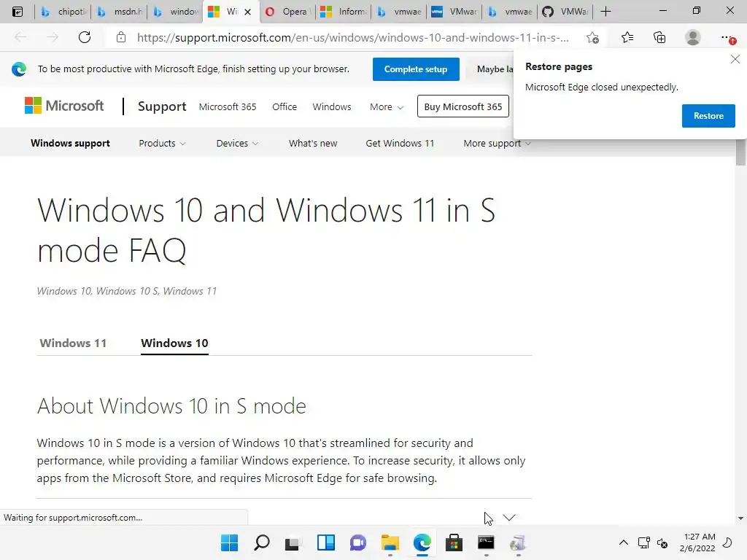
Task: Expand the More menu in header
Action: tap(387, 106)
